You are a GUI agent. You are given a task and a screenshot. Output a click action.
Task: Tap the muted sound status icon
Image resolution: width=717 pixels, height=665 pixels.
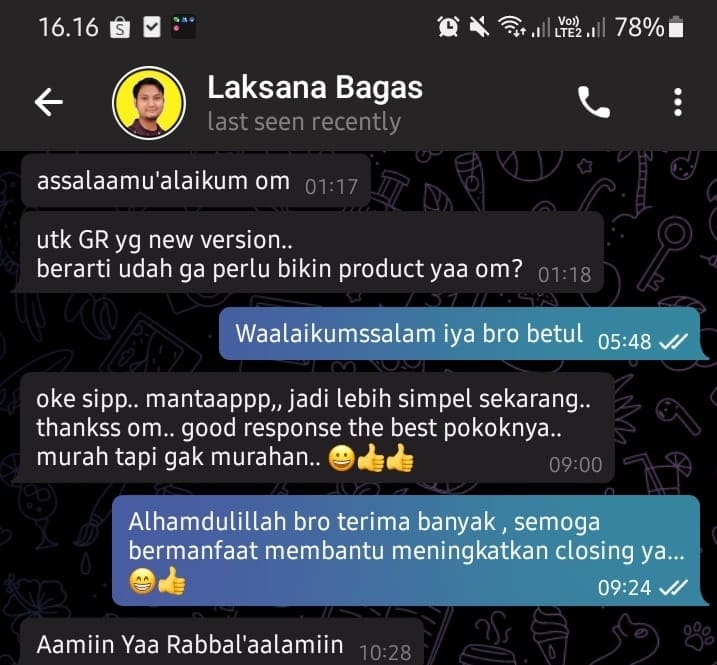tap(479, 27)
